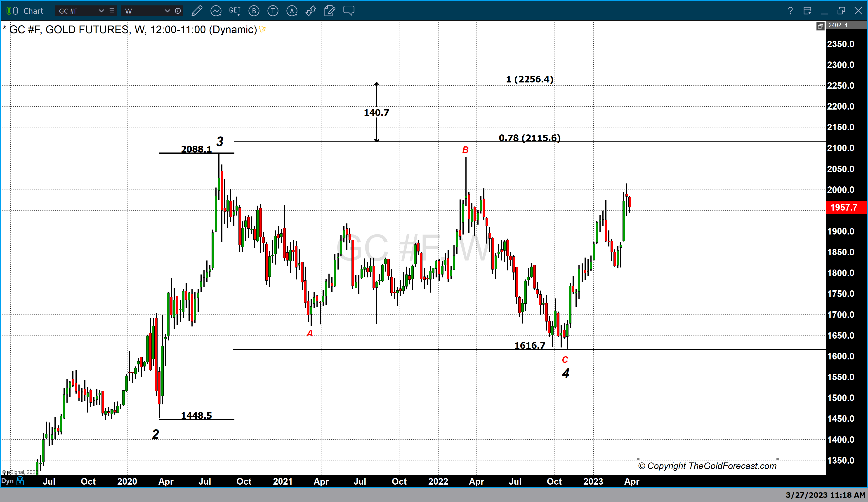Click the wave 4 label below red C
The width and height of the screenshot is (868, 502).
click(566, 373)
